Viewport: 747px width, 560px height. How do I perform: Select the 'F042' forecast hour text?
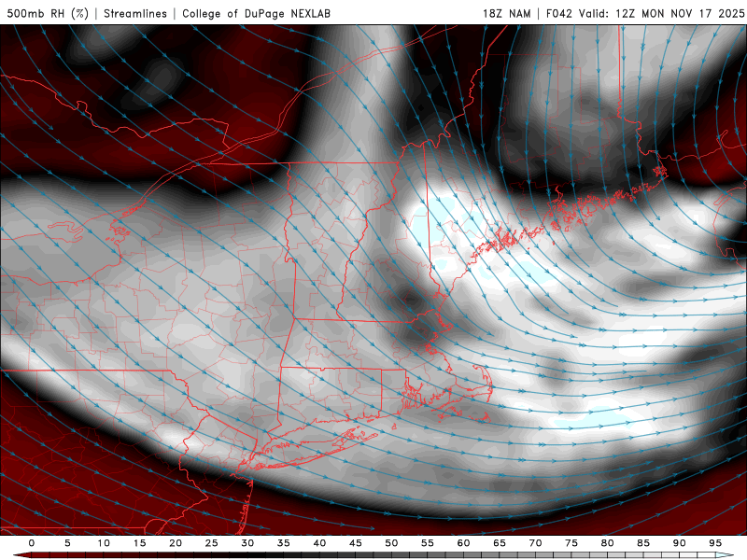click(x=558, y=13)
